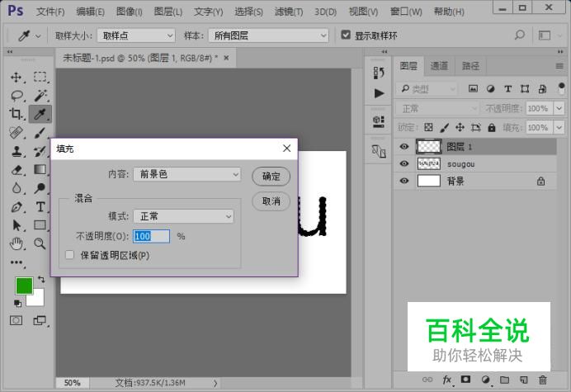Click the Actions play panel icon
Viewport: 571px width, 392px height.
pos(379,93)
